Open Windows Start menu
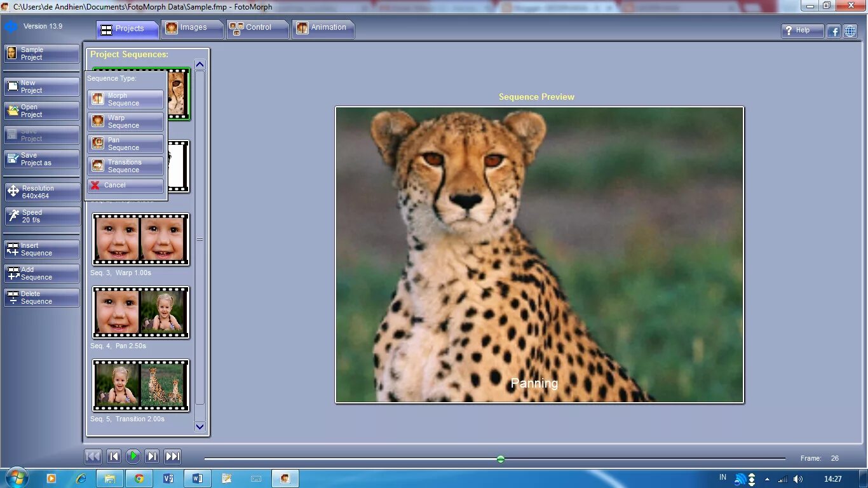 pyautogui.click(x=16, y=478)
